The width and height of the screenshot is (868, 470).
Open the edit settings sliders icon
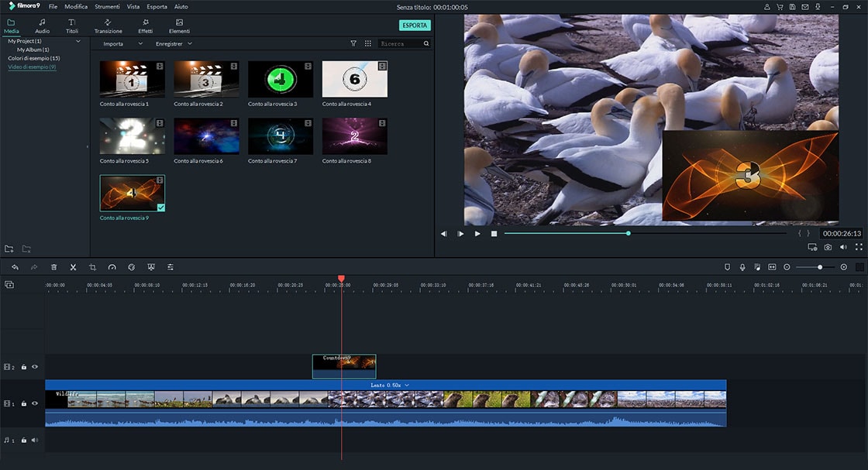point(170,267)
